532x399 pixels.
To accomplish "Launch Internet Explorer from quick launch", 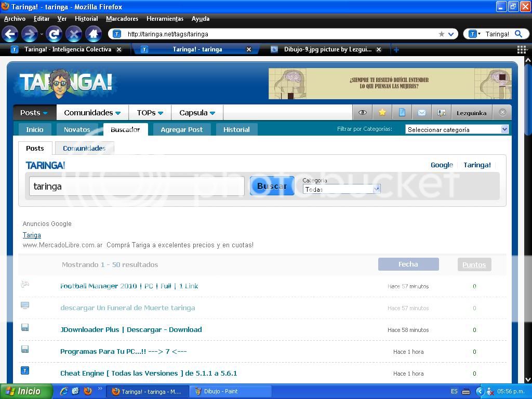I will (x=63, y=391).
